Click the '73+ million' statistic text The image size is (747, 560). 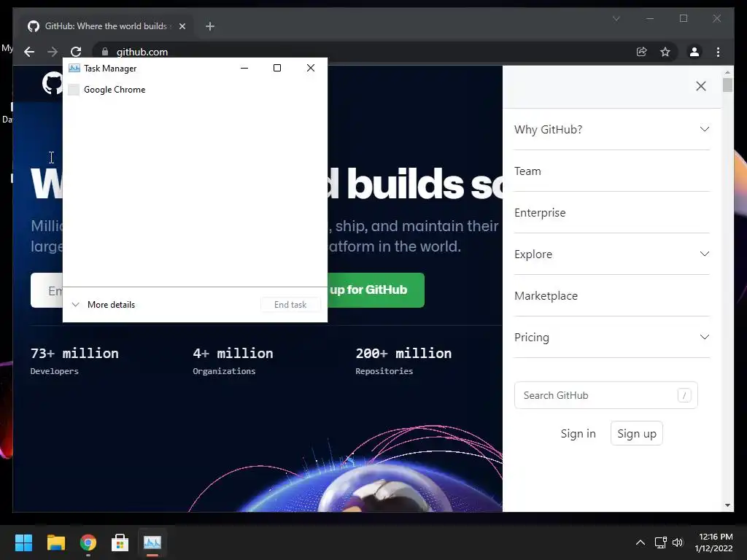pos(74,354)
